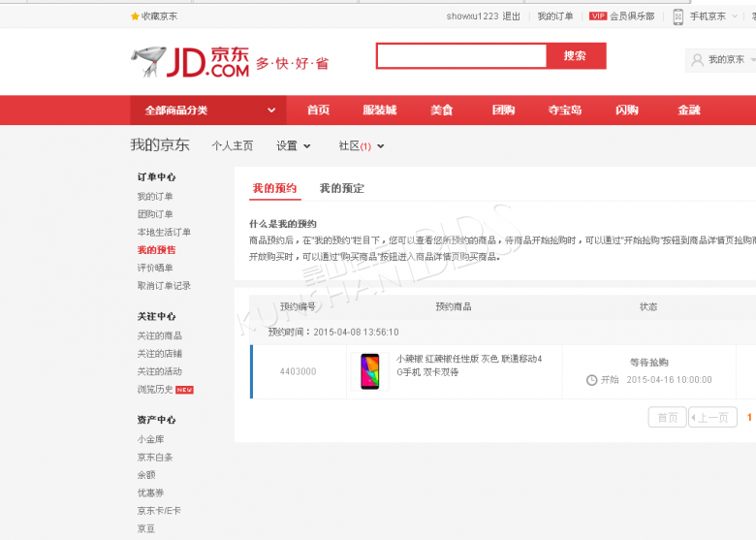Viewport: 756px width, 540px height.
Task: Switch to the 我的预定 tab
Action: click(x=342, y=188)
